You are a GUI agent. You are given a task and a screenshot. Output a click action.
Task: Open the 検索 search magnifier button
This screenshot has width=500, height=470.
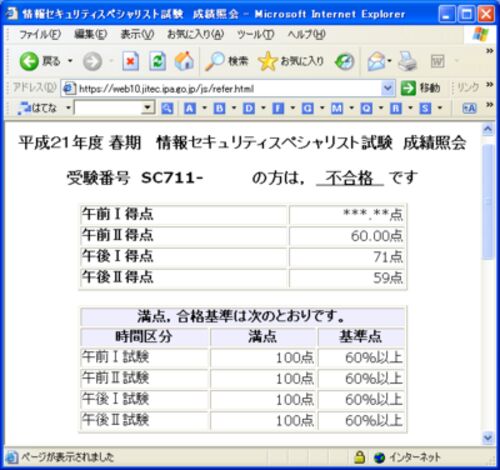(x=227, y=61)
